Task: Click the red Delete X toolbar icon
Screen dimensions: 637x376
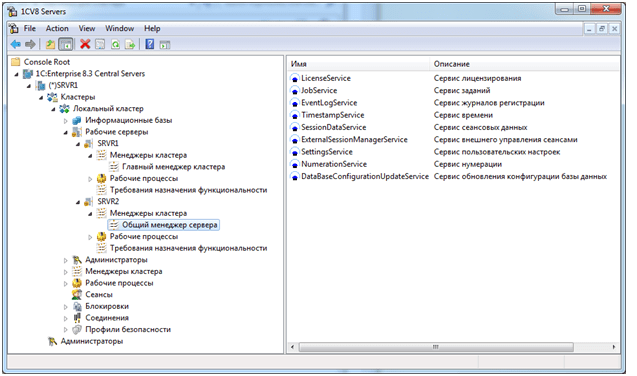Action: [85, 44]
